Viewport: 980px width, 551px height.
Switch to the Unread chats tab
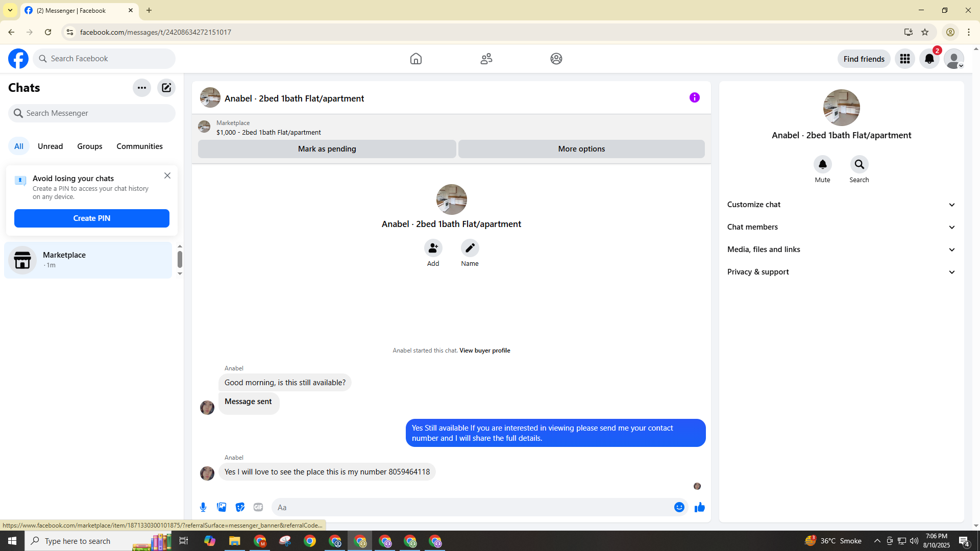coord(50,146)
